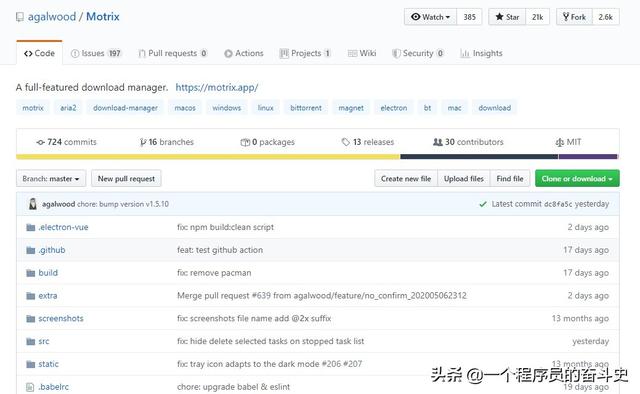View the 2.6k forks count
The height and width of the screenshot is (394, 640).
(606, 17)
